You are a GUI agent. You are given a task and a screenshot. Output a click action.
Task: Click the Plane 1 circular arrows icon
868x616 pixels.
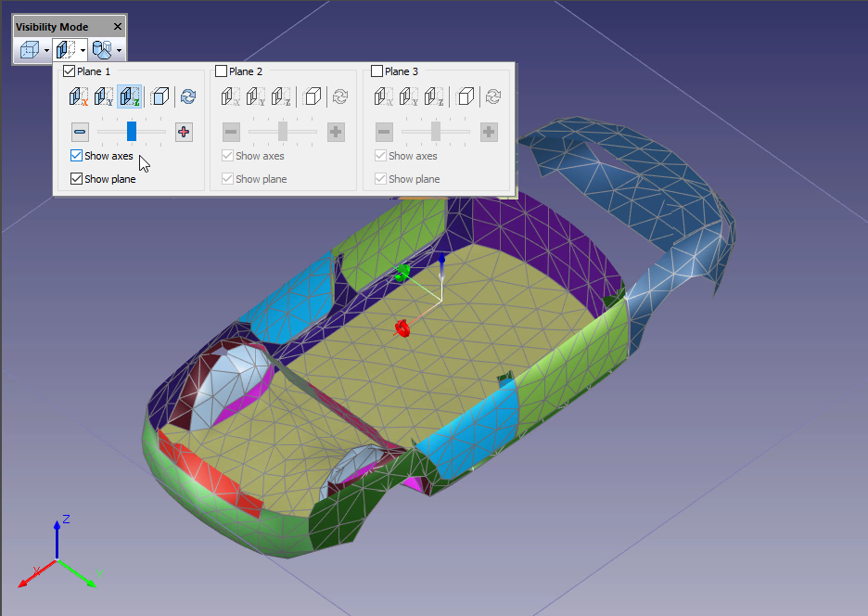(188, 96)
